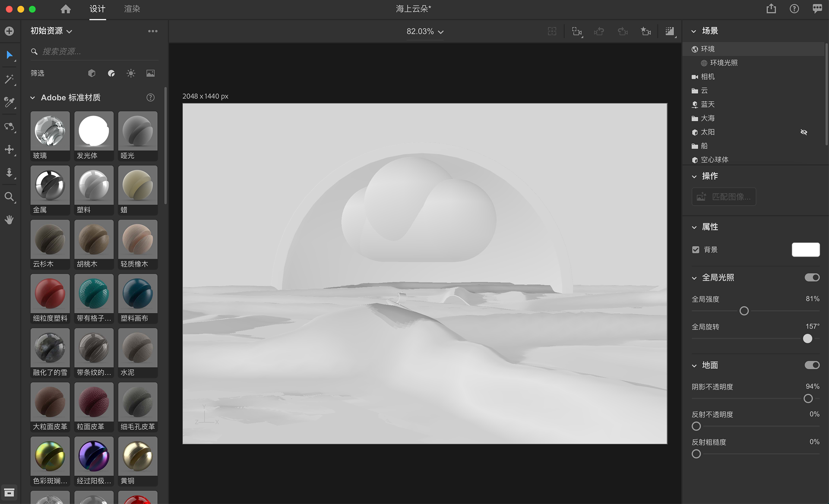Click the camera undo icon
The width and height of the screenshot is (829, 504).
click(599, 31)
